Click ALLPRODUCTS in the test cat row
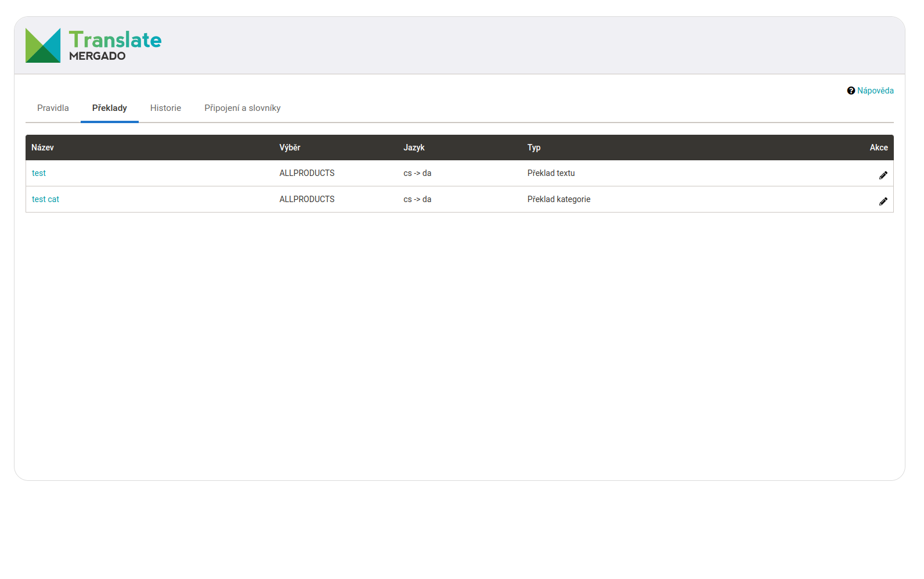The width and height of the screenshot is (924, 579). pyautogui.click(x=307, y=199)
